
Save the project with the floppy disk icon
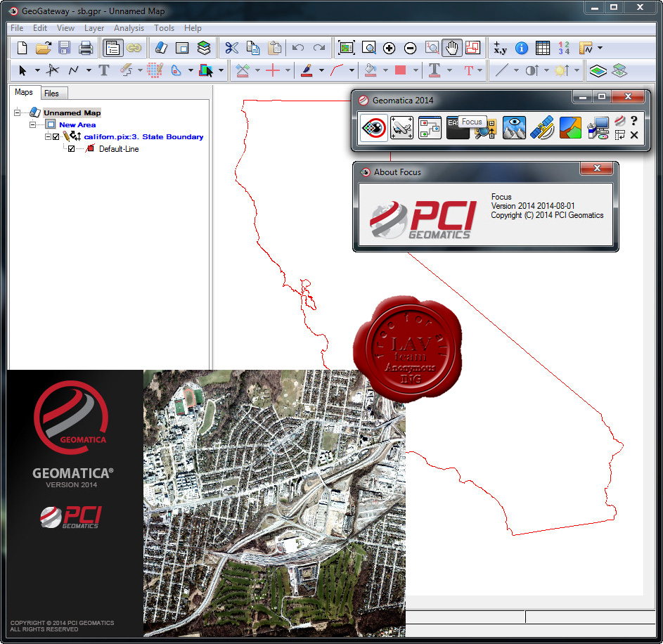pyautogui.click(x=64, y=49)
